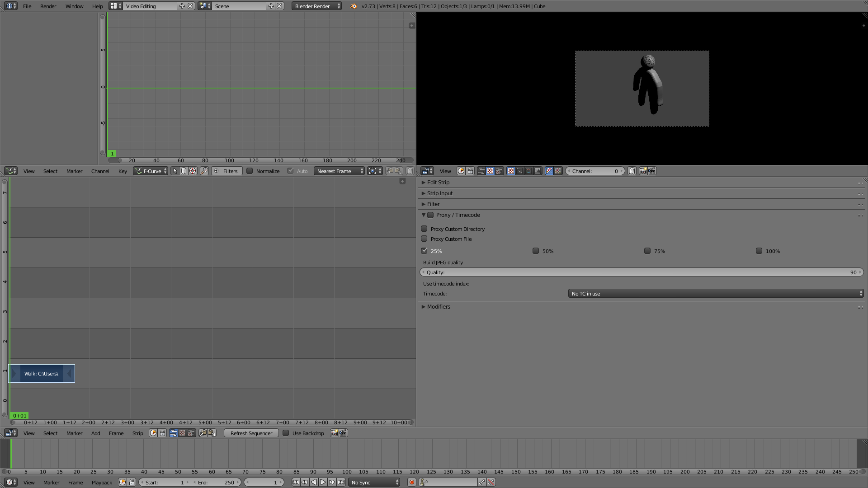Enable automatic keyframe record button
Image resolution: width=868 pixels, height=488 pixels.
411,482
